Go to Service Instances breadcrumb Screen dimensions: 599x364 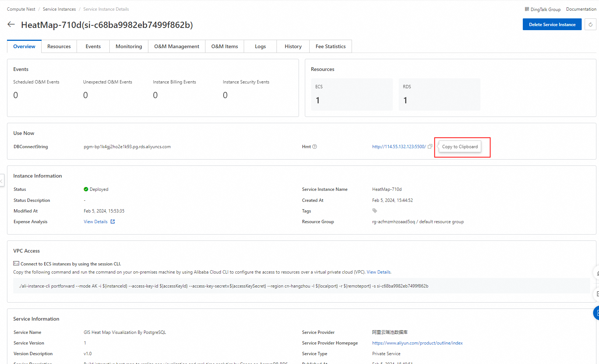coord(59,9)
